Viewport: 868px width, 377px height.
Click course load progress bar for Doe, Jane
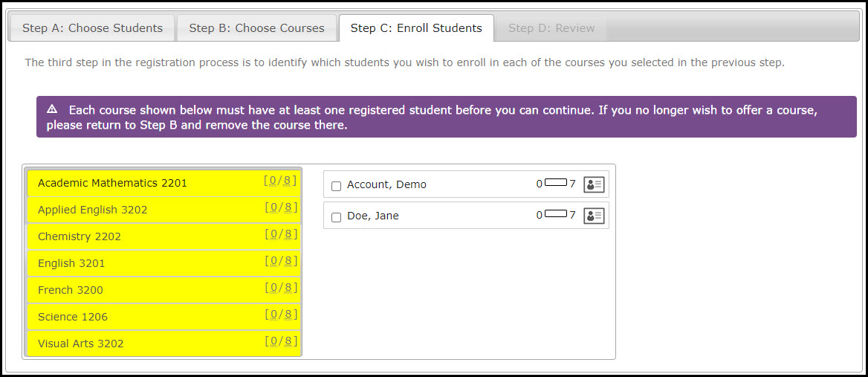point(556,213)
